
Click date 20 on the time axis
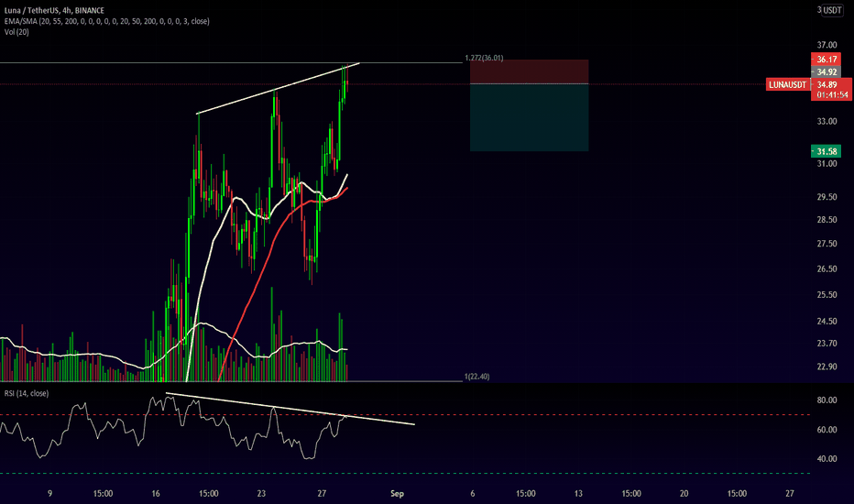coord(684,494)
